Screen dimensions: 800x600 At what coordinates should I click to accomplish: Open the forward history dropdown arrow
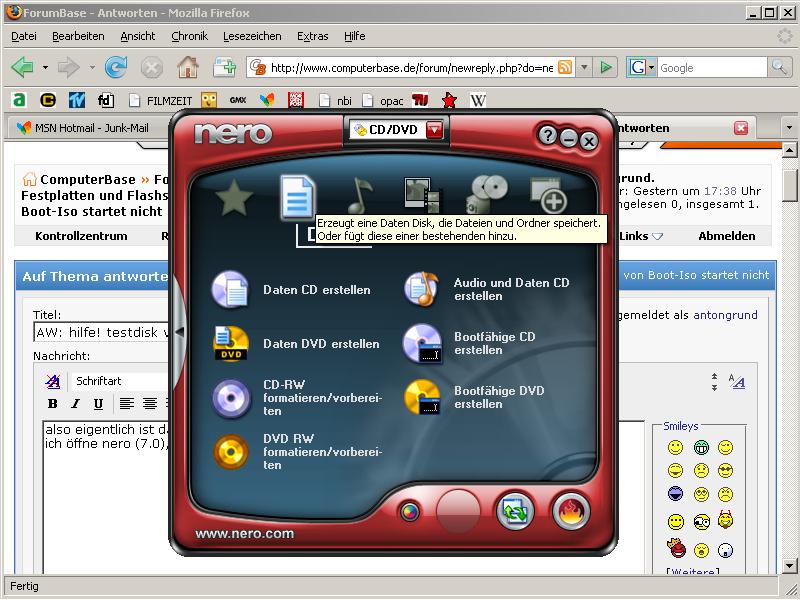pyautogui.click(x=92, y=67)
